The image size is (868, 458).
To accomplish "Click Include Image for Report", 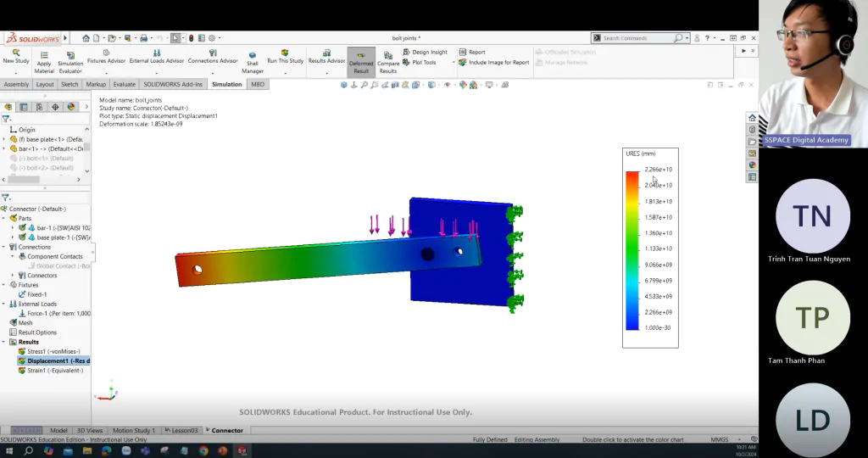I will pyautogui.click(x=494, y=63).
